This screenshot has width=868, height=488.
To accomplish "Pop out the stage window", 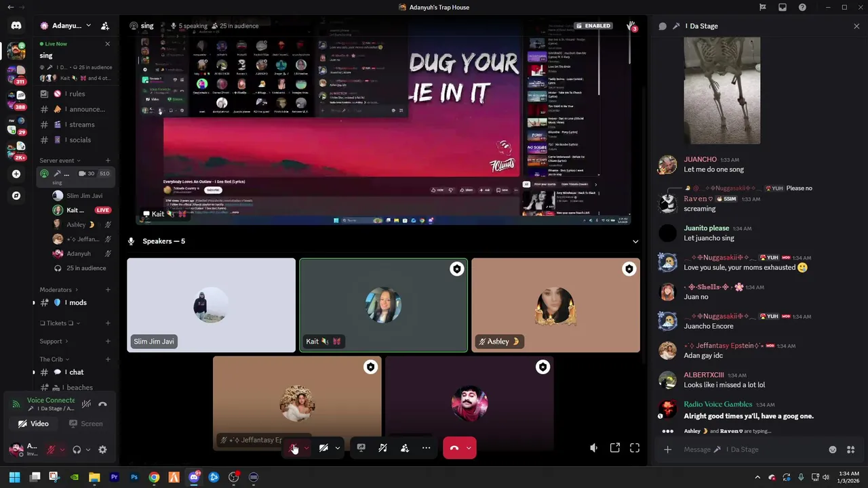I will point(615,448).
